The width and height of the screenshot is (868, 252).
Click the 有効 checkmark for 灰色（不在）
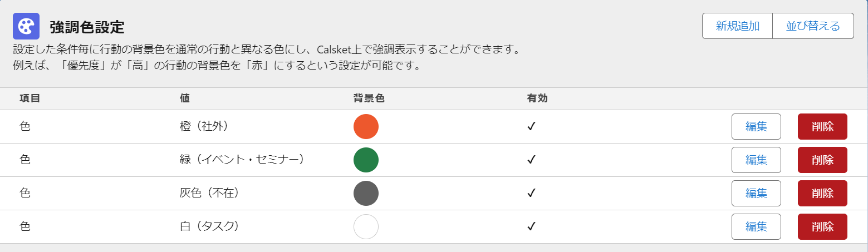(x=531, y=193)
